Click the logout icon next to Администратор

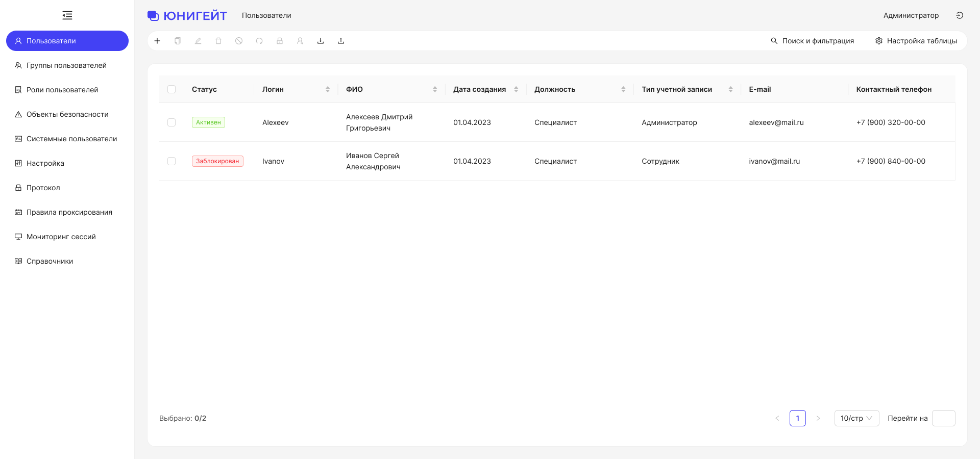click(960, 15)
